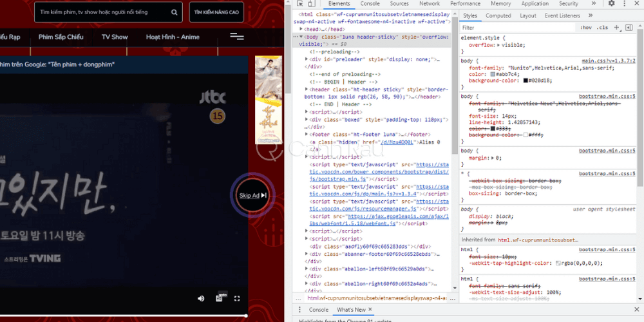Close the DevTools bottom drawer
This screenshot has height=322, width=644.
click(x=637, y=310)
